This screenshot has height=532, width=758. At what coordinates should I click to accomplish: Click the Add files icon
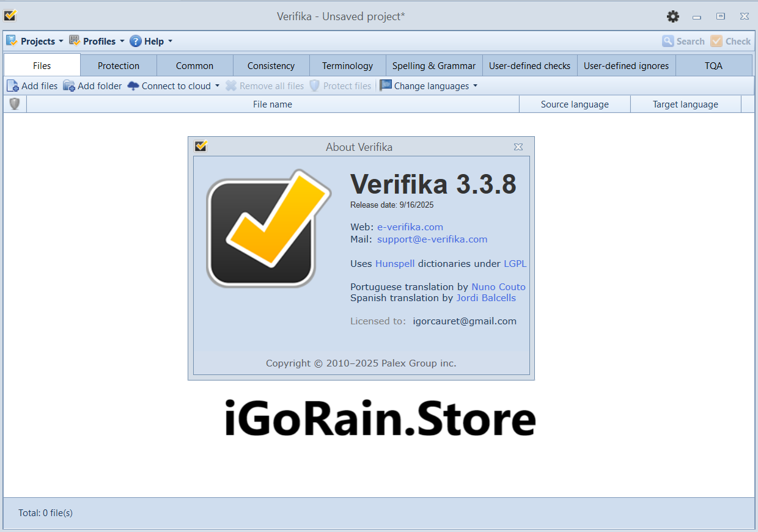12,86
